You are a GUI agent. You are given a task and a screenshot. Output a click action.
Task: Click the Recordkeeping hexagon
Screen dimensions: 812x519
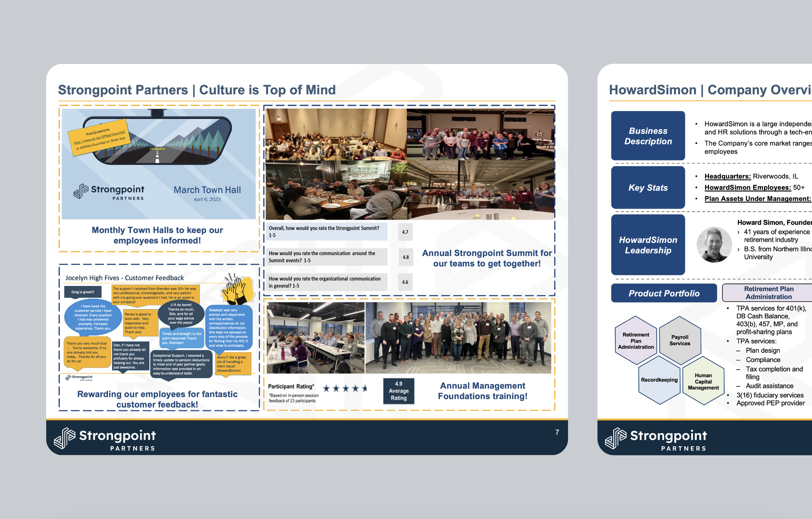point(659,380)
